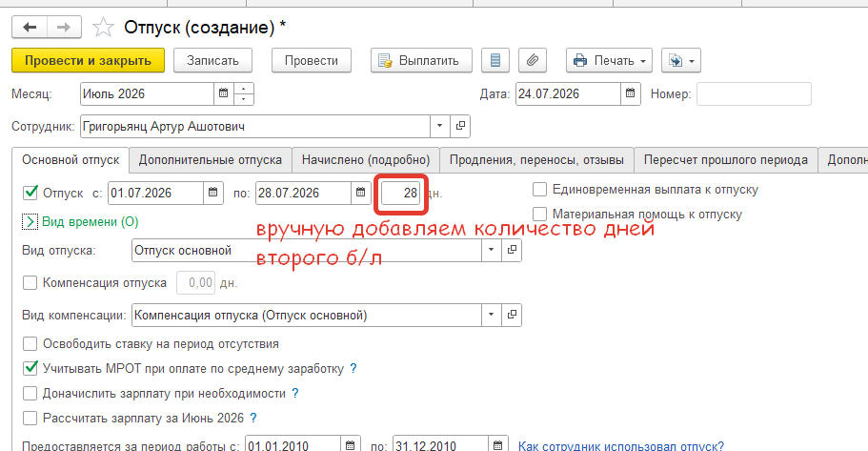The width and height of the screenshot is (868, 451).
Task: Focus Вид отпуска field Отпуск основной
Action: pyautogui.click(x=307, y=251)
